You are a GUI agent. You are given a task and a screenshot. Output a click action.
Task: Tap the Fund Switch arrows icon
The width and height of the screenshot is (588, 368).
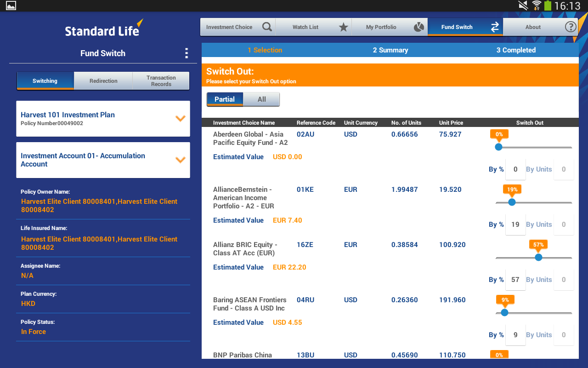coord(495,27)
